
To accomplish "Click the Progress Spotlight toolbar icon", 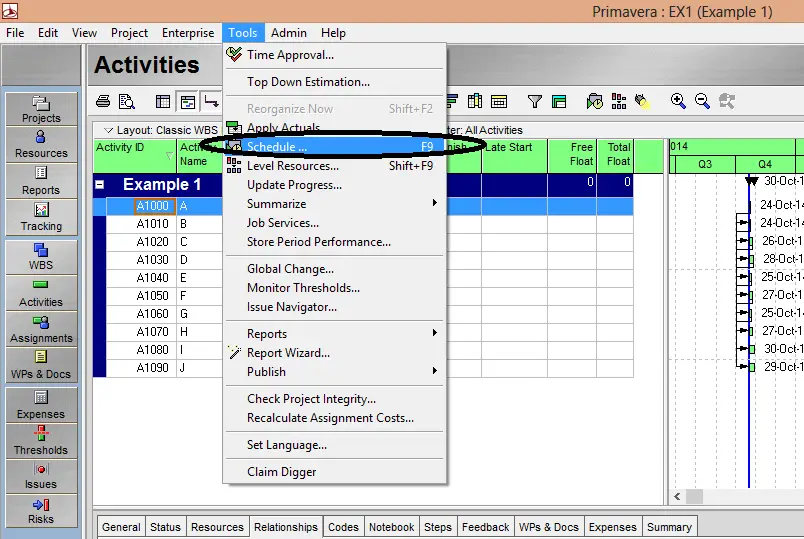I will pos(642,102).
